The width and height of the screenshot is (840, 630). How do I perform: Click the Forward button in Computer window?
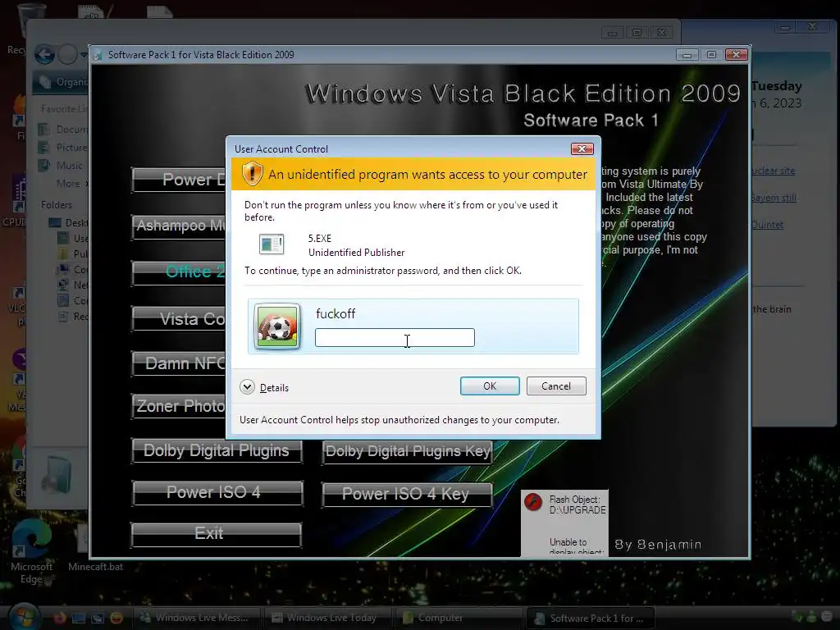[x=67, y=54]
